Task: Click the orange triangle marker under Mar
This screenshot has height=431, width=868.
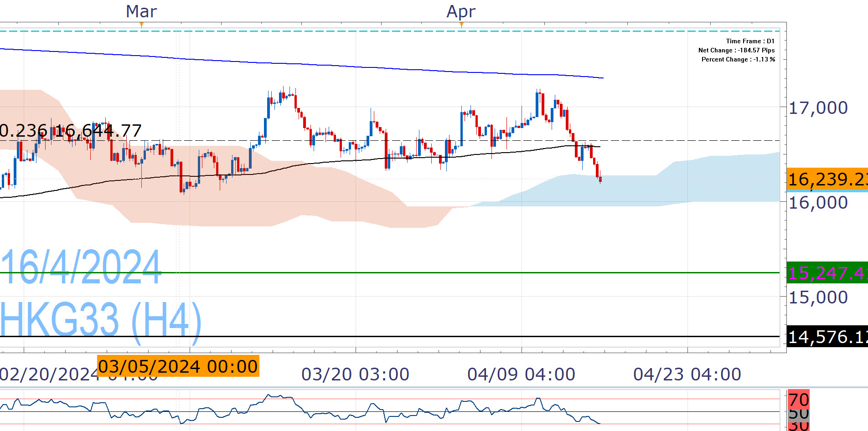Action: click(x=141, y=25)
